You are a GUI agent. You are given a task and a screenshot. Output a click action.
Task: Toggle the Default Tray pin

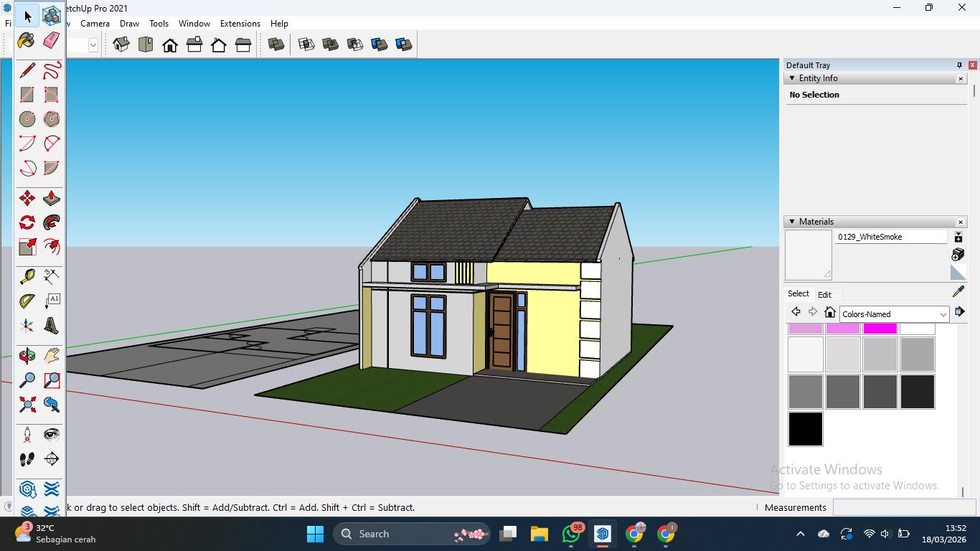(x=959, y=65)
